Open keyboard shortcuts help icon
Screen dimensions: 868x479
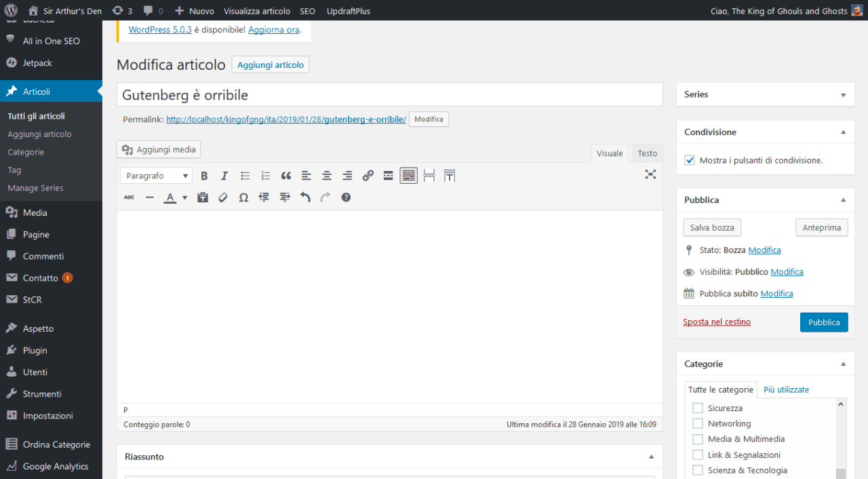(x=346, y=197)
